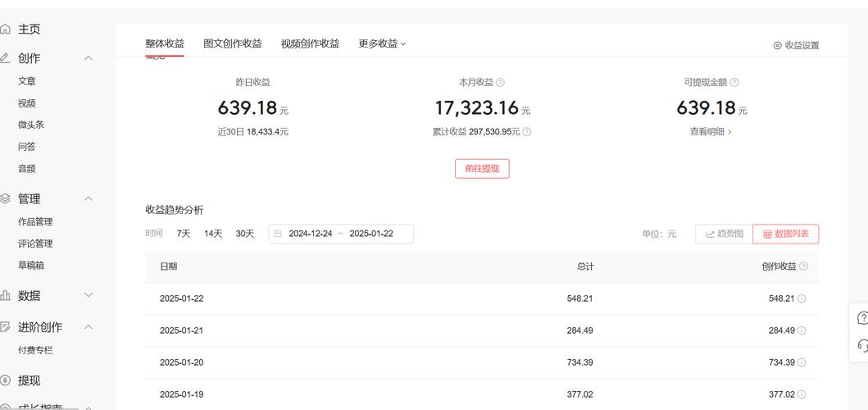Switch to 数据列表 table view

point(785,234)
